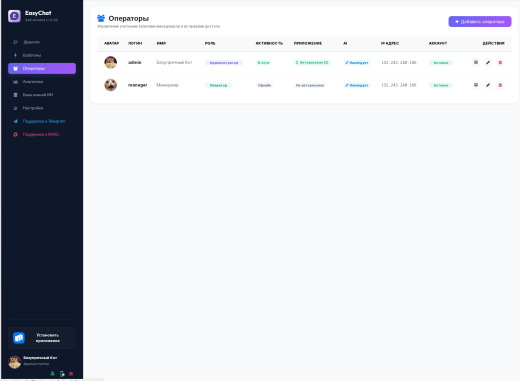Click the profile name Безупречный Кот in sidebar
This screenshot has height=381, width=520.
(x=40, y=358)
